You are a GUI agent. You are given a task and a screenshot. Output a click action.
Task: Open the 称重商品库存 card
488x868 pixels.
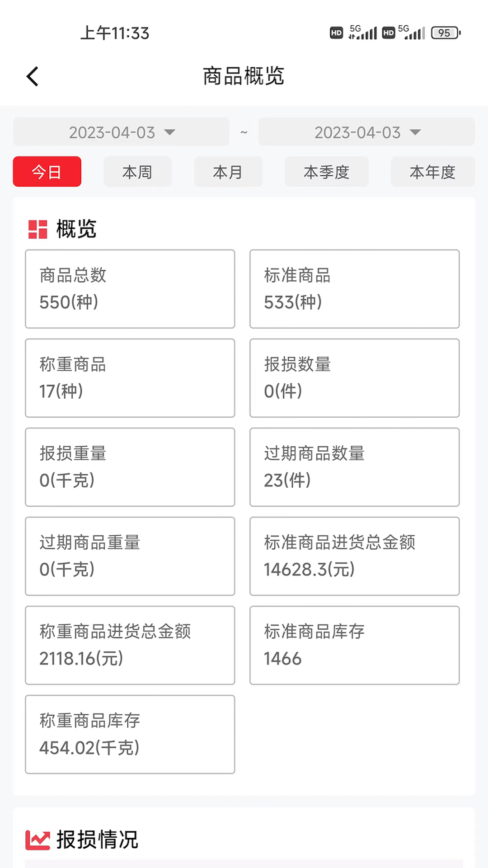point(130,734)
